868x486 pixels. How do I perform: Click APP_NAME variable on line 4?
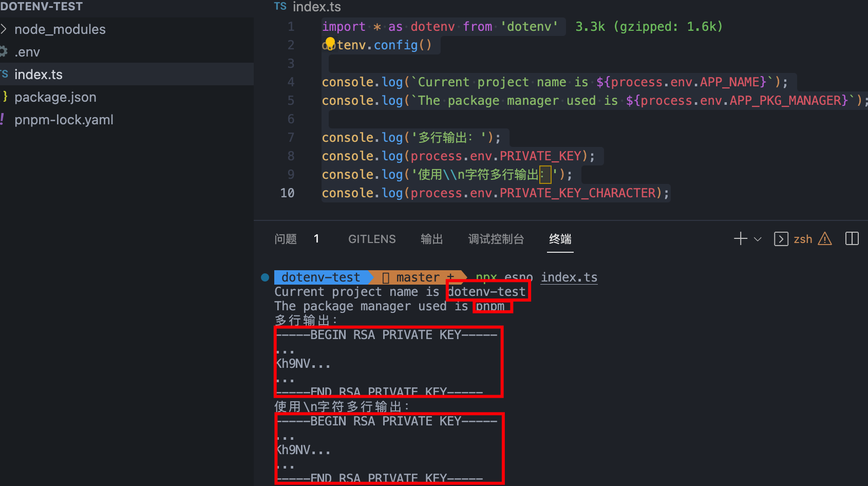tap(729, 82)
